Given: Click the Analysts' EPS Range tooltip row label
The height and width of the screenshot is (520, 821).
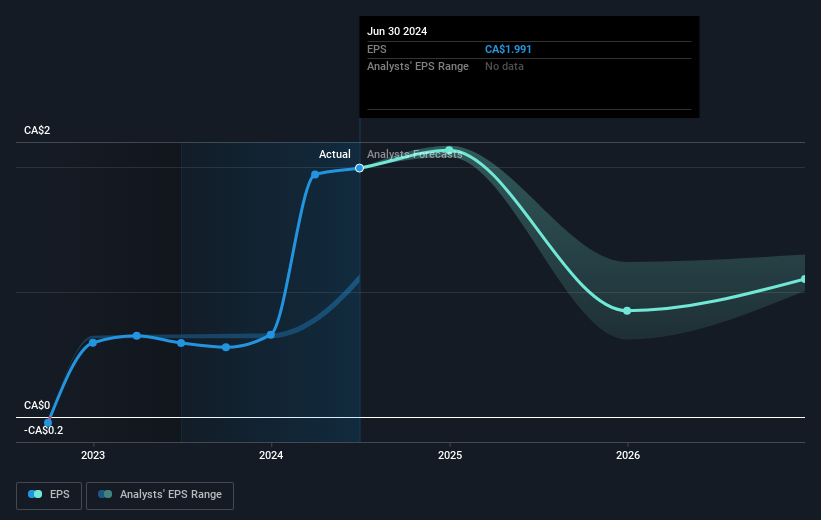Looking at the screenshot, I should click(418, 67).
